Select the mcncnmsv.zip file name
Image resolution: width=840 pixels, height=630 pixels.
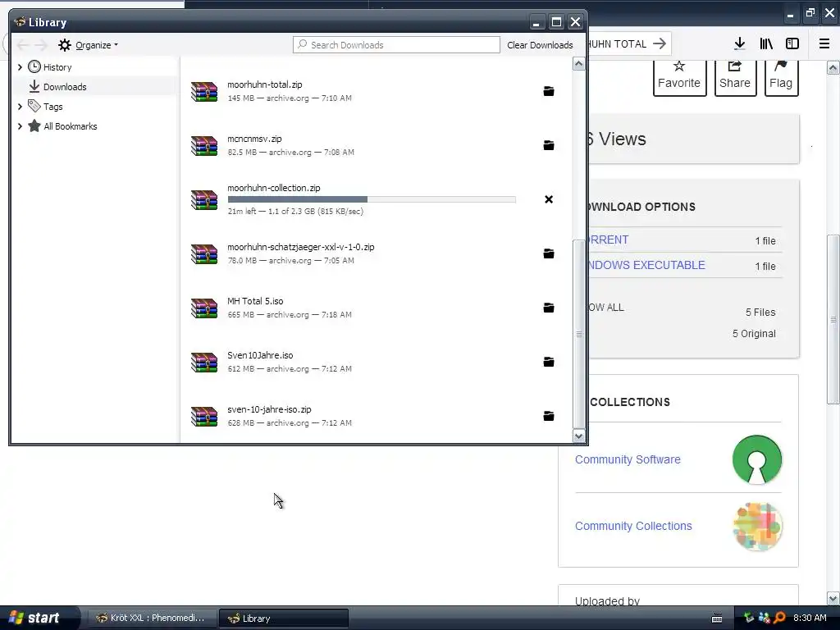pyautogui.click(x=254, y=139)
